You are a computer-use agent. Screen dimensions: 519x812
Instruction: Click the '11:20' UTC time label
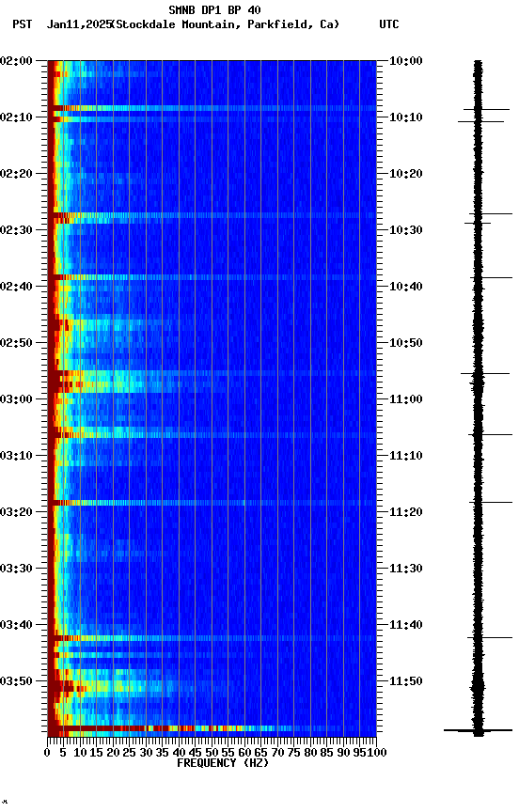(406, 512)
